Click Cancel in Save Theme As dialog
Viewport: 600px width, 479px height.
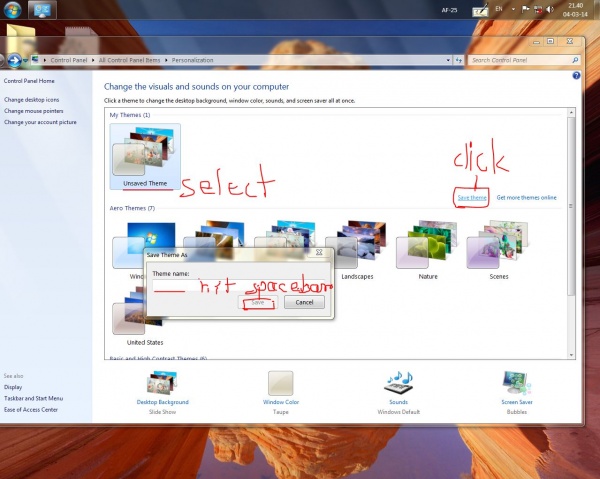pyautogui.click(x=304, y=302)
